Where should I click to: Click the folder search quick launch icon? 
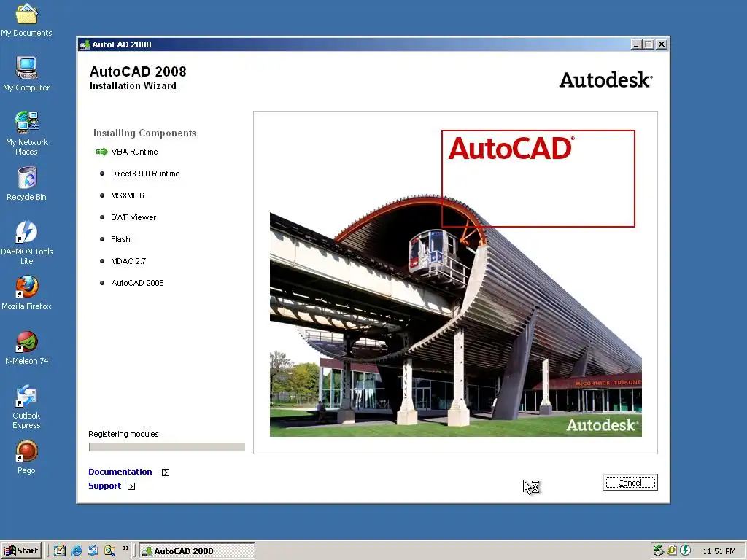(x=109, y=551)
